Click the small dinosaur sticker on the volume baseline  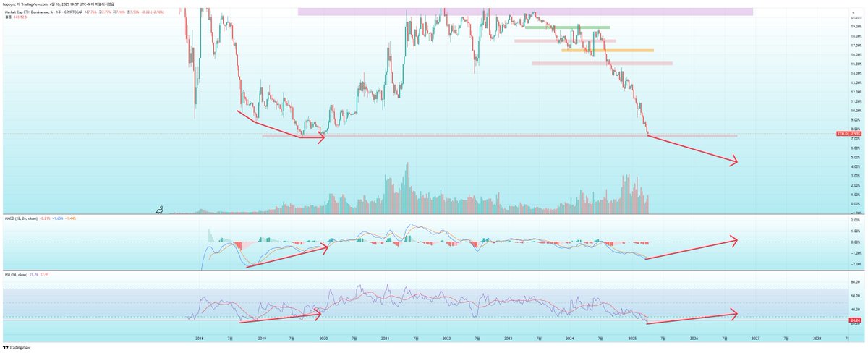pyautogui.click(x=160, y=210)
